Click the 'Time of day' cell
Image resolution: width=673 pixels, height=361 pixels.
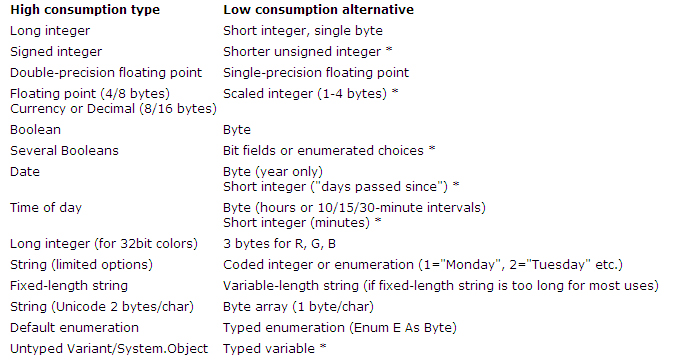tap(46, 208)
